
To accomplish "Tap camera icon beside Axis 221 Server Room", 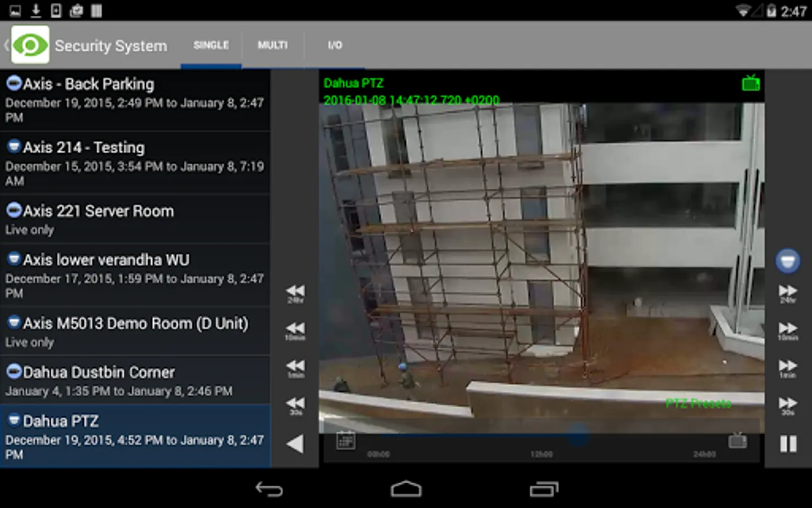I will pos(14,211).
